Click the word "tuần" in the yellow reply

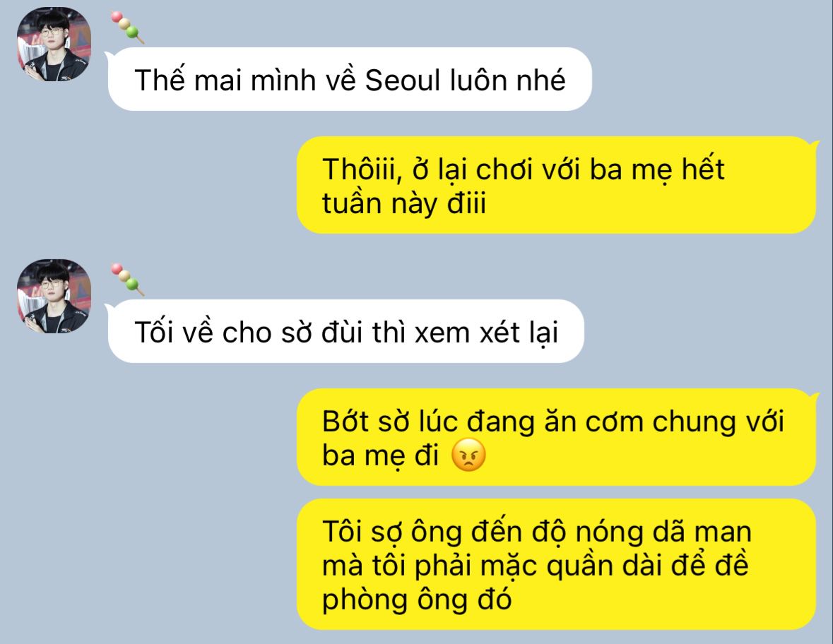pyautogui.click(x=352, y=203)
